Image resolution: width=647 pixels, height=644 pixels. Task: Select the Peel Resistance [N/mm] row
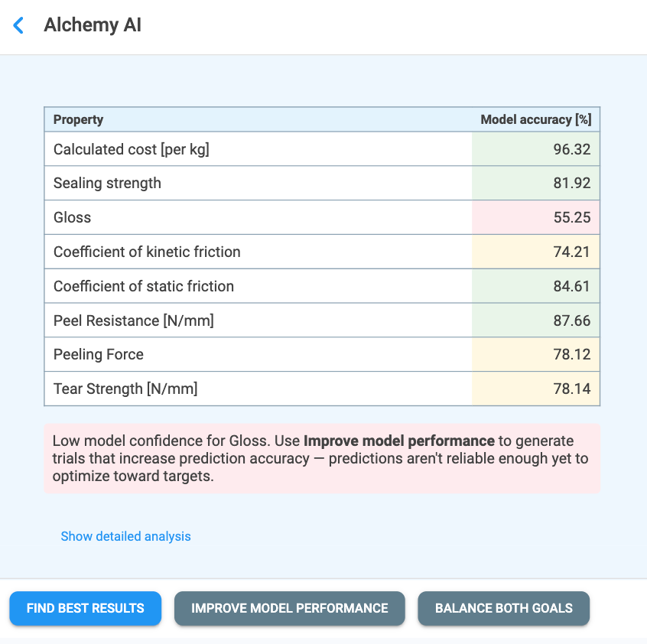point(322,320)
